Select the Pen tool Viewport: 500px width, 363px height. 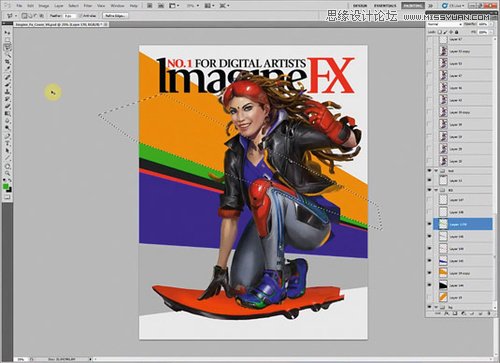pyautogui.click(x=7, y=136)
